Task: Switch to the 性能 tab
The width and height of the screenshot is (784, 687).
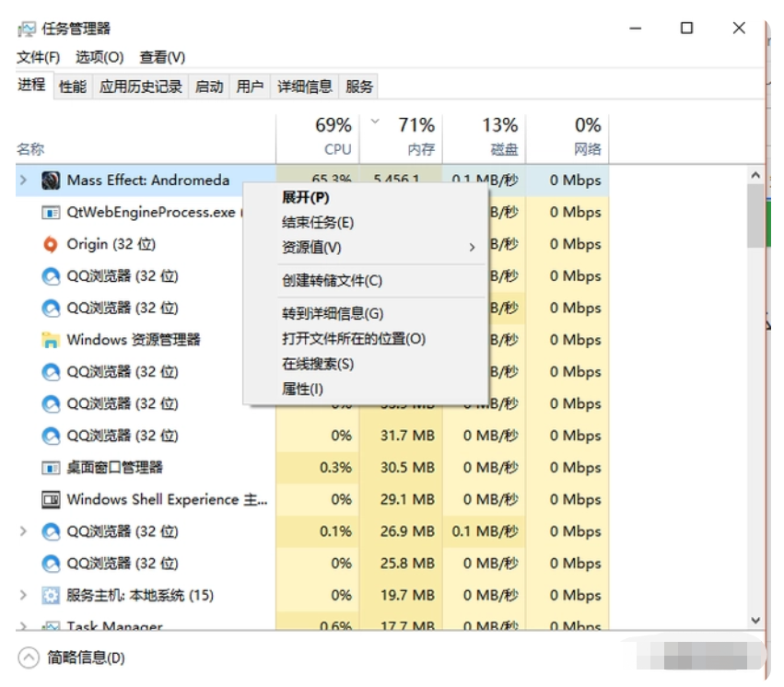Action: tap(73, 87)
